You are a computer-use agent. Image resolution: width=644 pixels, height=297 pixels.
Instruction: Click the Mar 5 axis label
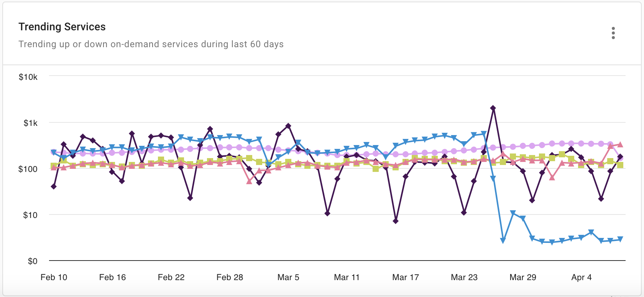[288, 277]
